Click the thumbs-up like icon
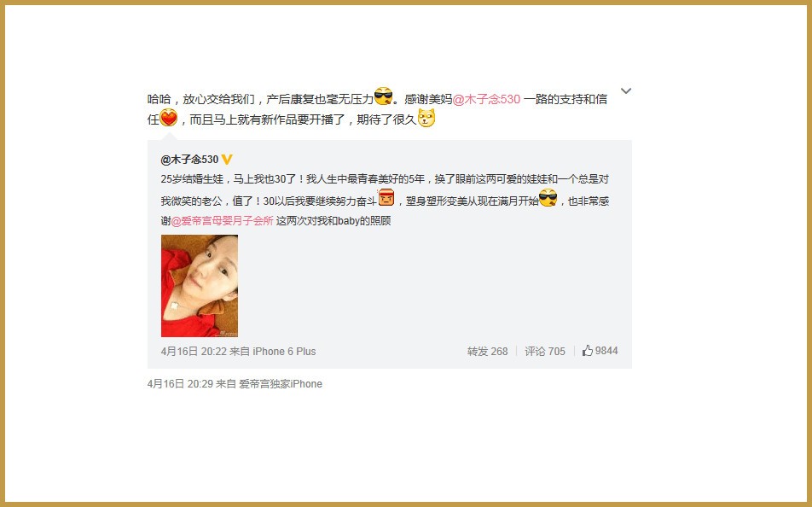812x507 pixels. click(x=587, y=351)
